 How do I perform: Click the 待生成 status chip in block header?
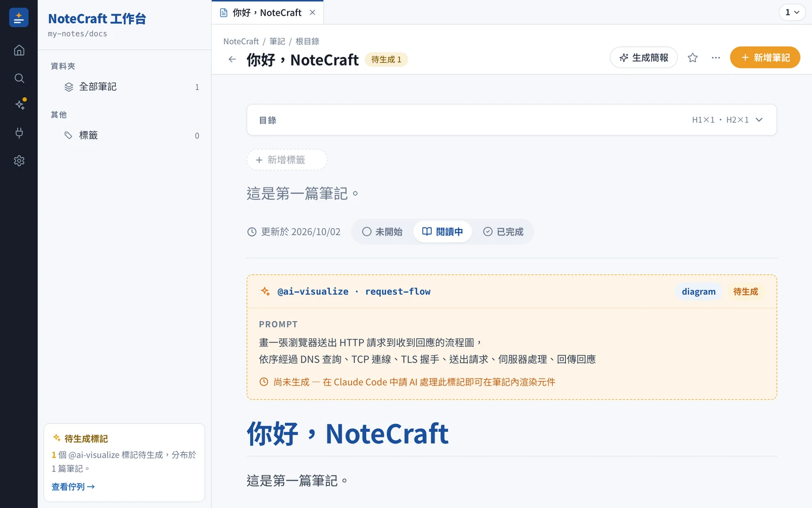tap(746, 292)
